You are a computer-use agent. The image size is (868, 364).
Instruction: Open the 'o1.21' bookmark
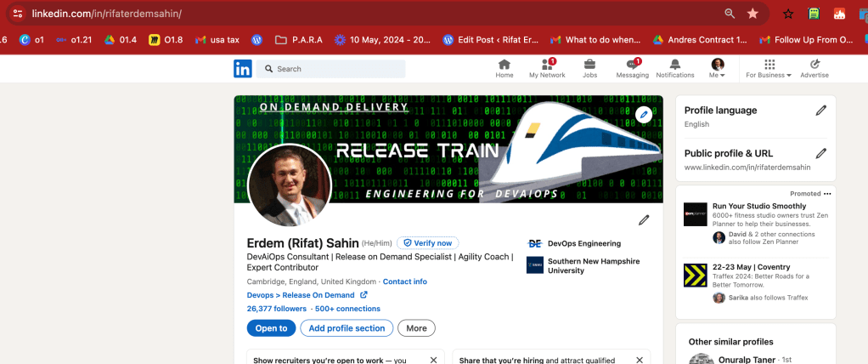(74, 40)
